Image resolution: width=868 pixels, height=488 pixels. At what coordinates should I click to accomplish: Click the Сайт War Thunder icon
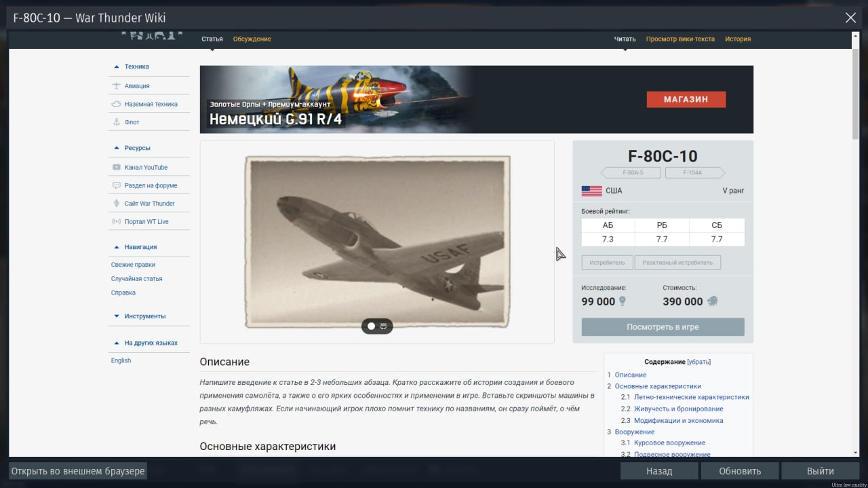tap(116, 204)
